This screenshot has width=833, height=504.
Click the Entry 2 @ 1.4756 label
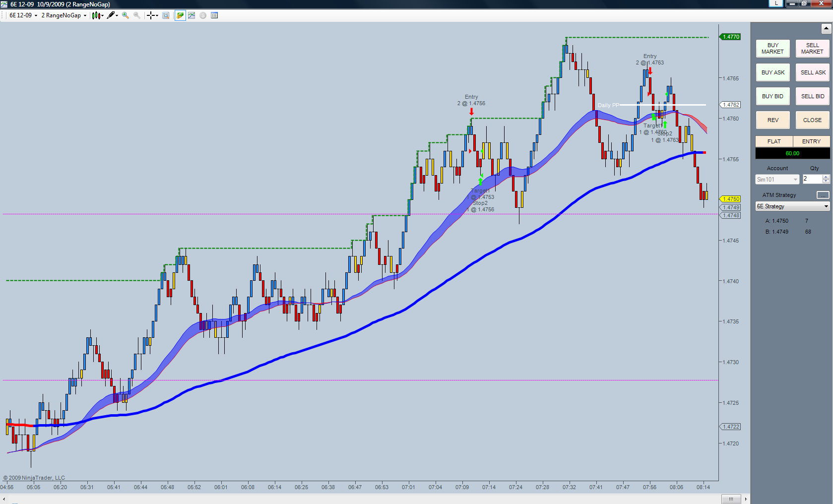471,100
